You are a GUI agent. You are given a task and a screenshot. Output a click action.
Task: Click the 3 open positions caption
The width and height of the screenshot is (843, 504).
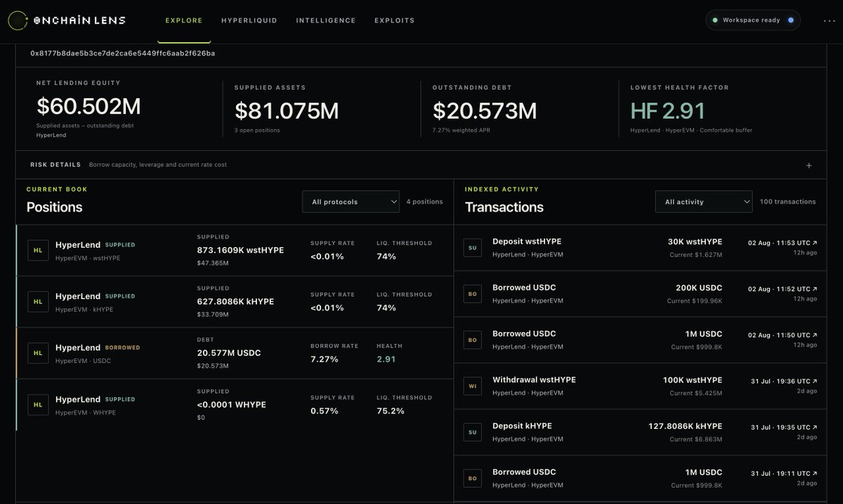point(257,131)
